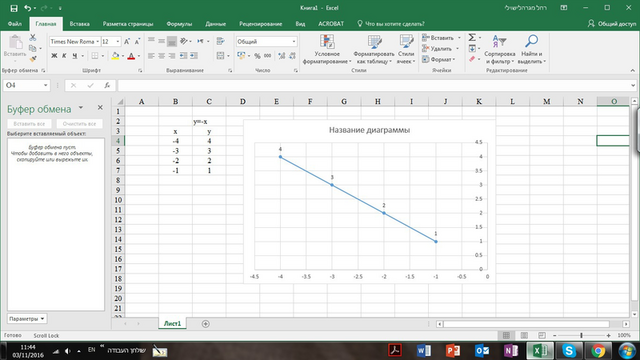640x360 pixels.
Task: Open Sort and Filter (Сортировка и фильтр)
Action: 500,49
